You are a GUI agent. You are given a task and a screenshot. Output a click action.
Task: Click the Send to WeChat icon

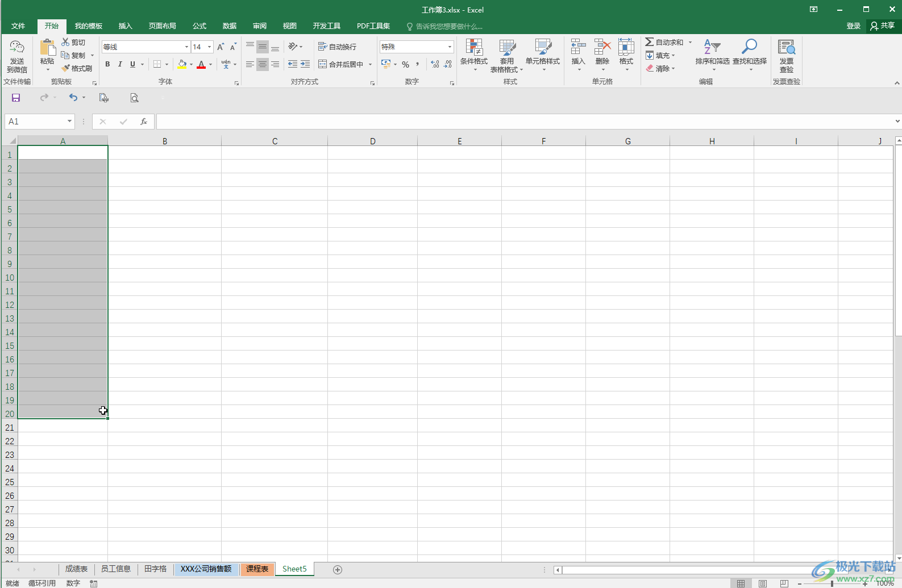pyautogui.click(x=17, y=56)
